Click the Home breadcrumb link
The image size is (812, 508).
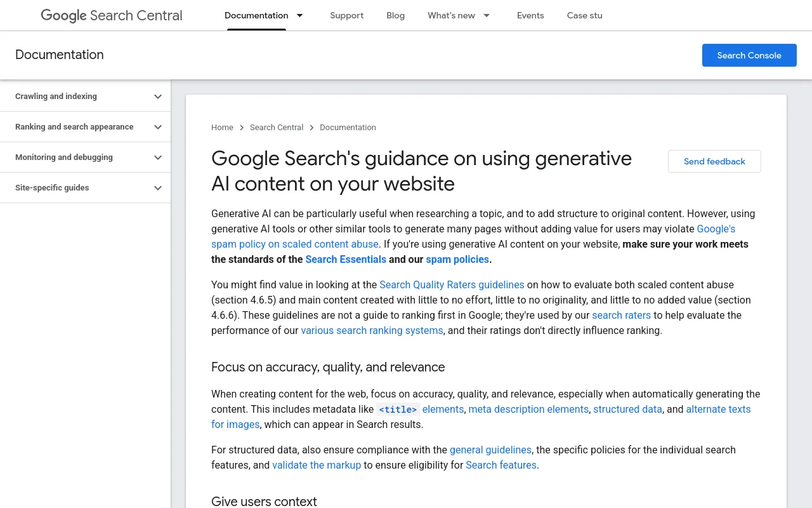coord(222,128)
